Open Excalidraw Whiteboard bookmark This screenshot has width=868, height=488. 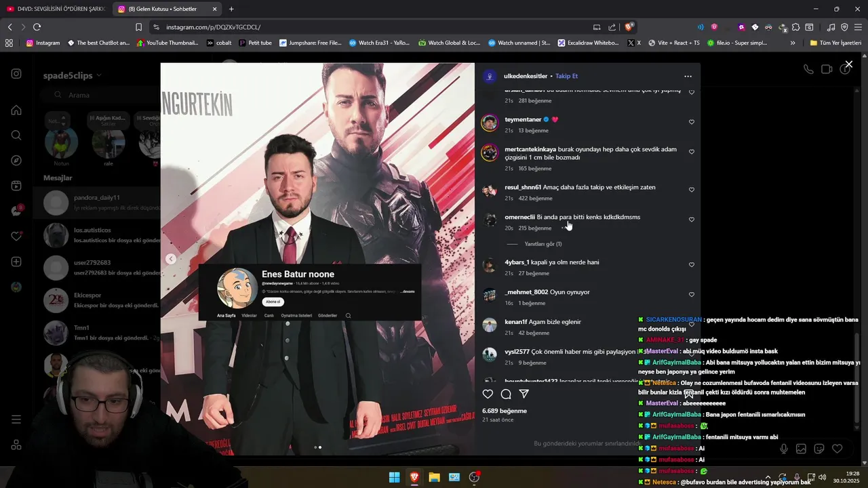point(588,43)
